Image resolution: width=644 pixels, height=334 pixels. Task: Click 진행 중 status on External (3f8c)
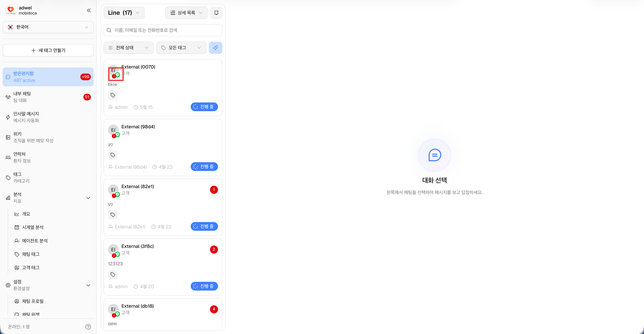(x=204, y=286)
